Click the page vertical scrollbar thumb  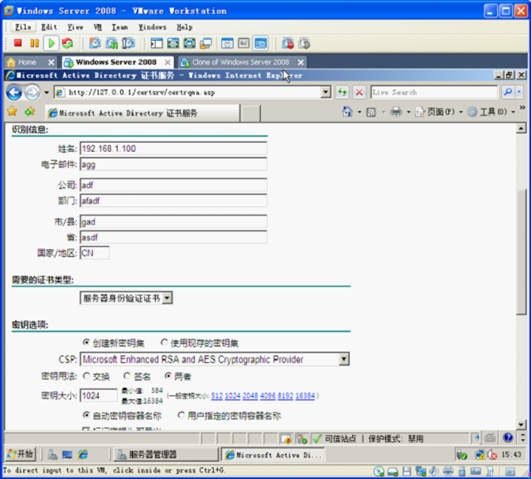click(521, 252)
